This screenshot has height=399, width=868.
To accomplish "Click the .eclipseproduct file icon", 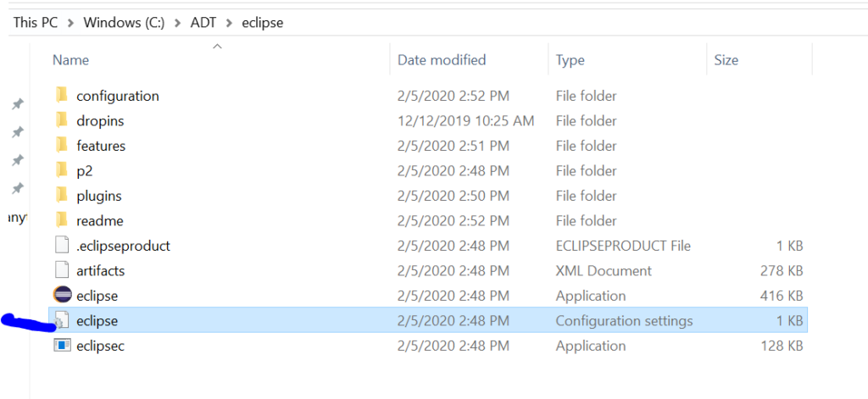I will 63,245.
